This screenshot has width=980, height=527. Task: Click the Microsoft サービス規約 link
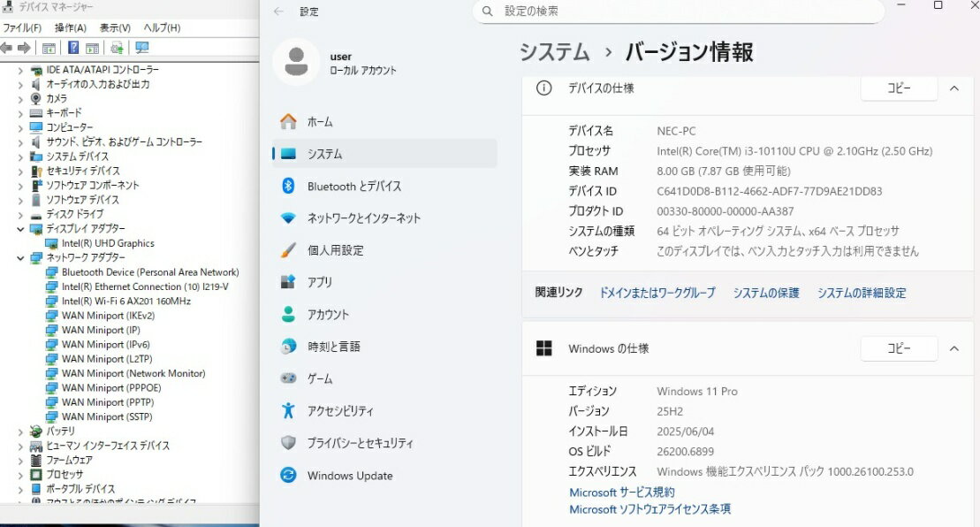[621, 493]
